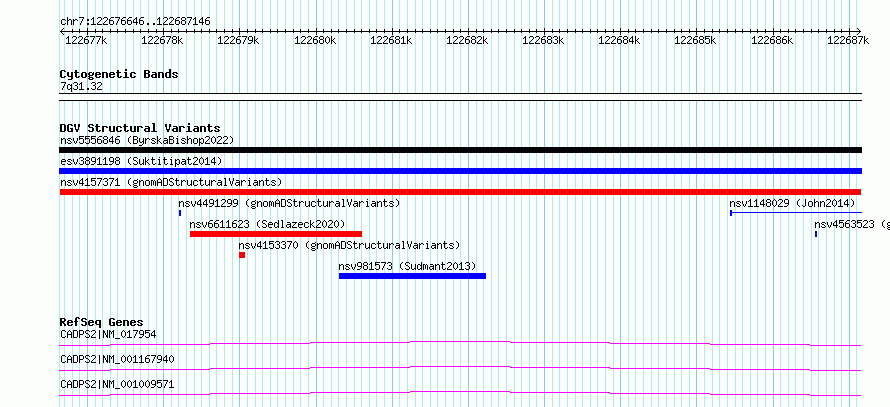Select the small blue nsv4563523 marker
The image size is (890, 407).
[x=816, y=234]
